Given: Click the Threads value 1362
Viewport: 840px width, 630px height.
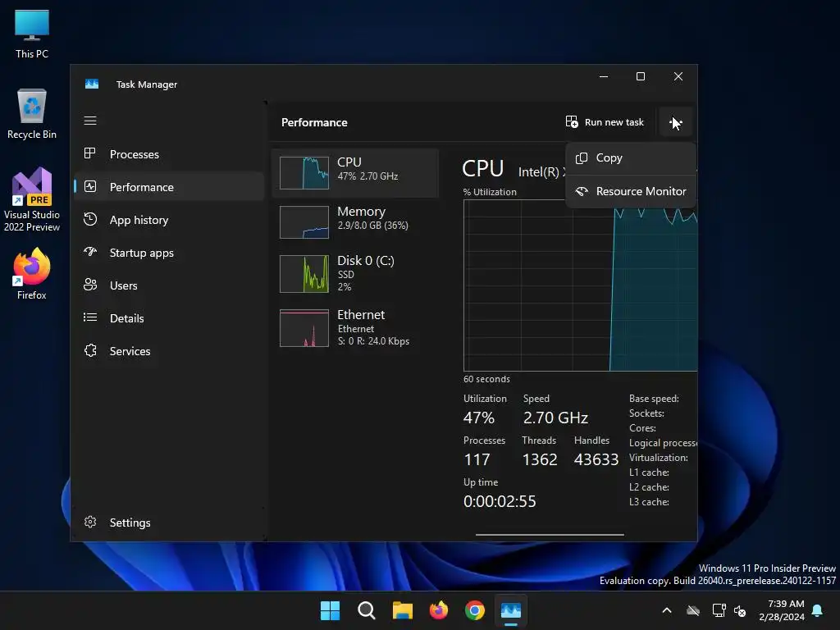Looking at the screenshot, I should point(540,459).
